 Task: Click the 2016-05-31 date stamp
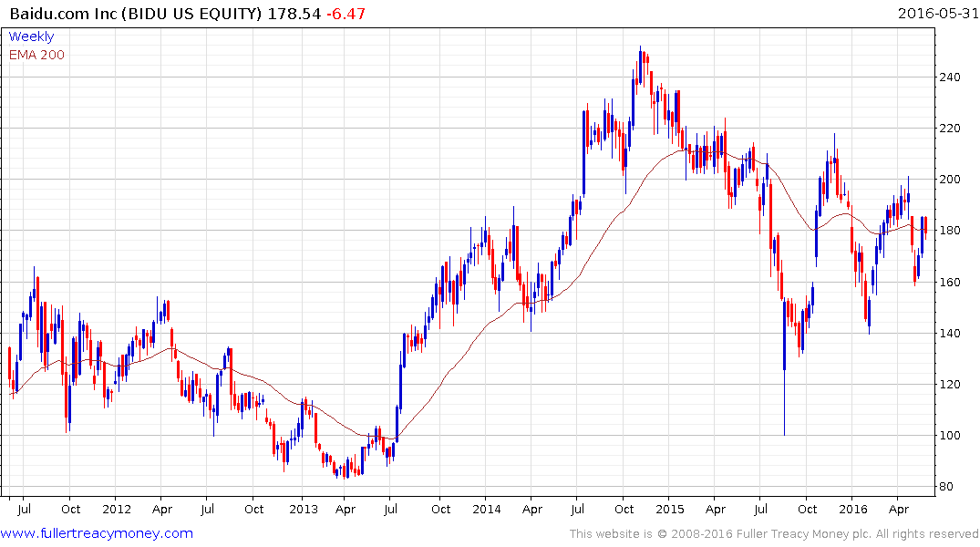936,14
